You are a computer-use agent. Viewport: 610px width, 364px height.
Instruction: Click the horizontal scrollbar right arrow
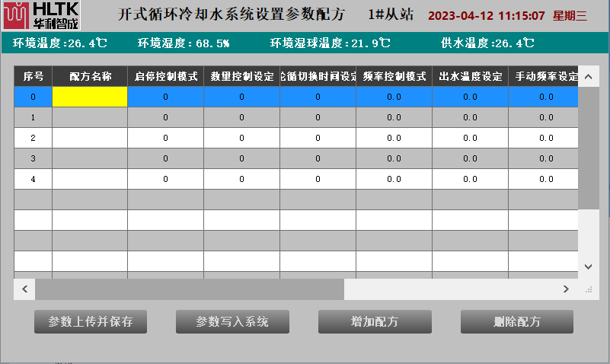pos(565,289)
